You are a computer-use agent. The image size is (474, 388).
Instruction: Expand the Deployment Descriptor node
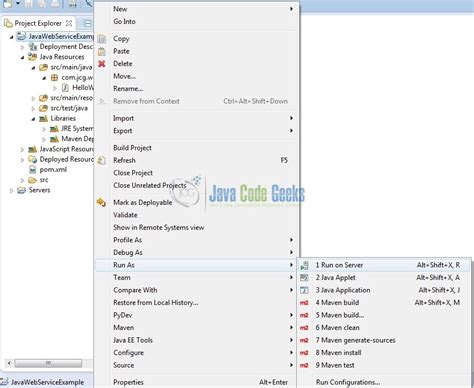coord(22,47)
